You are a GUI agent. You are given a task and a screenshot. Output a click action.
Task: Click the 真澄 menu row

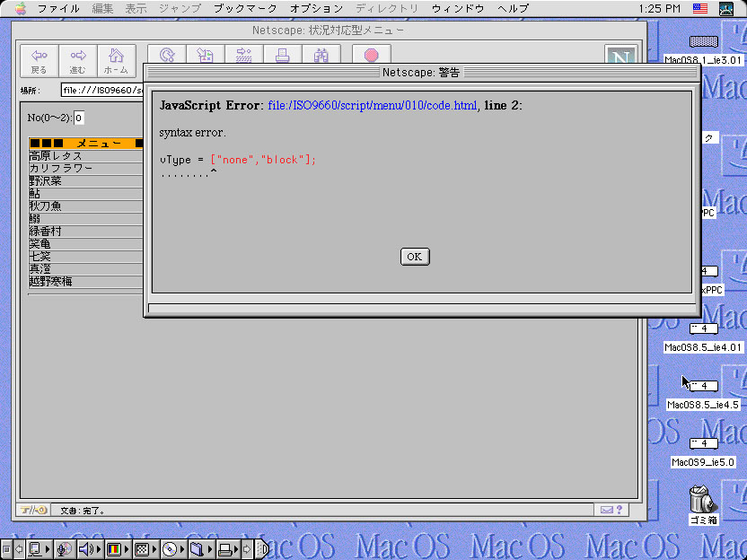[86, 269]
